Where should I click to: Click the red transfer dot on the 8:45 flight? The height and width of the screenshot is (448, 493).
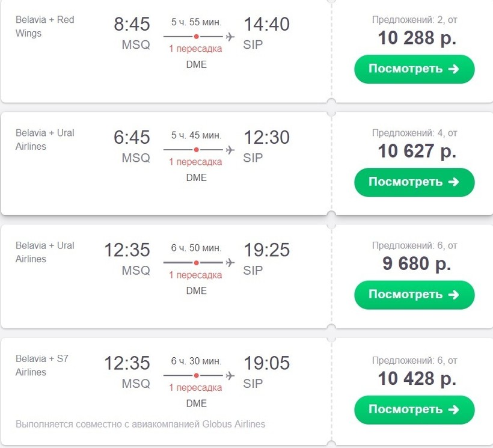[196, 37]
